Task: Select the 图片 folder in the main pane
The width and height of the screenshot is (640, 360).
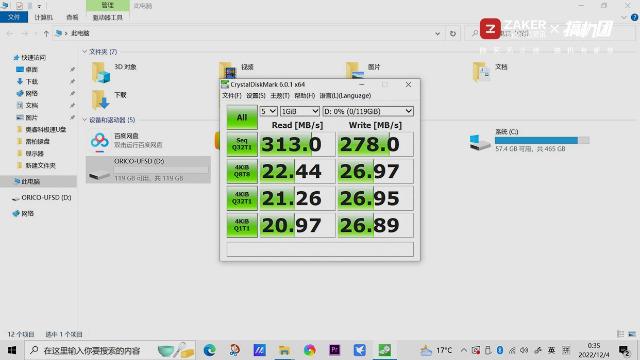Action: pos(363,70)
